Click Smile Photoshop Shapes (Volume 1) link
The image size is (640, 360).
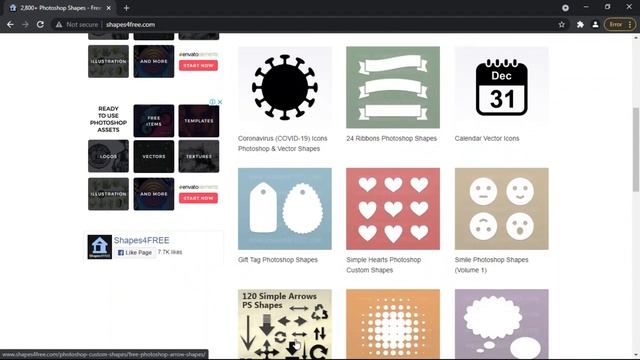(491, 265)
